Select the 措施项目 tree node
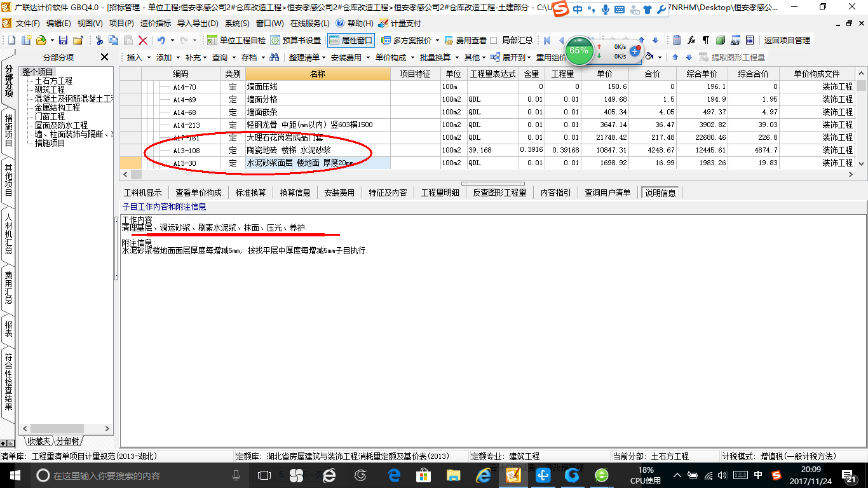The height and width of the screenshot is (488, 868). tap(50, 143)
